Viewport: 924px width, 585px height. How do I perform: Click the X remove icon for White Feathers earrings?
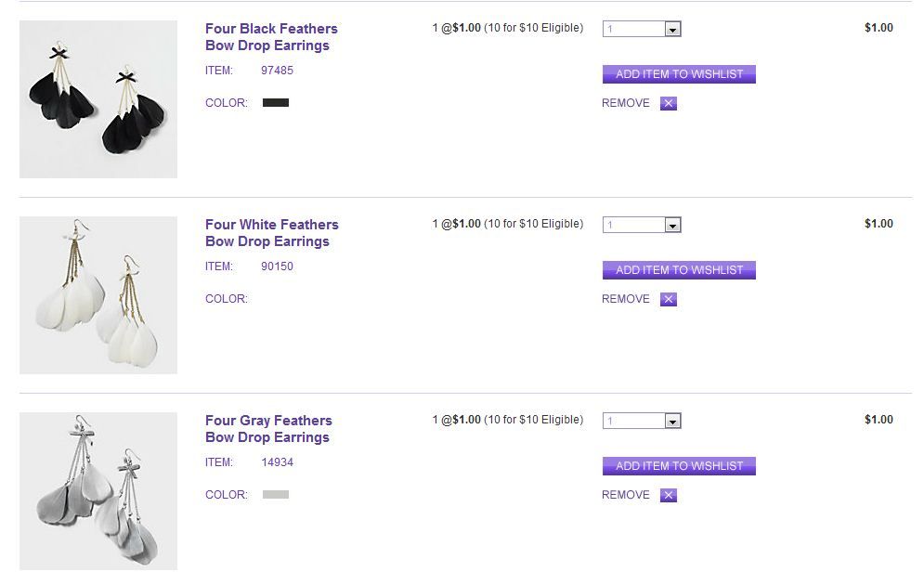pos(669,300)
